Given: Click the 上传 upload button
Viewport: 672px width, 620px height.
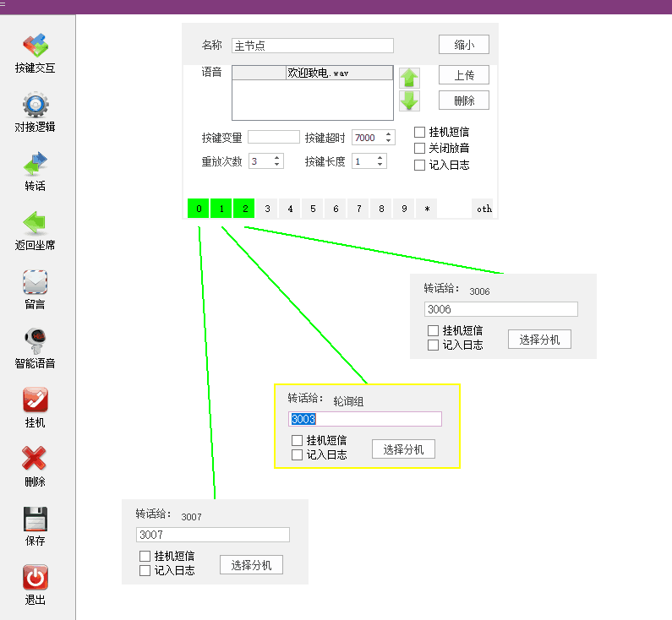Looking at the screenshot, I should [464, 75].
